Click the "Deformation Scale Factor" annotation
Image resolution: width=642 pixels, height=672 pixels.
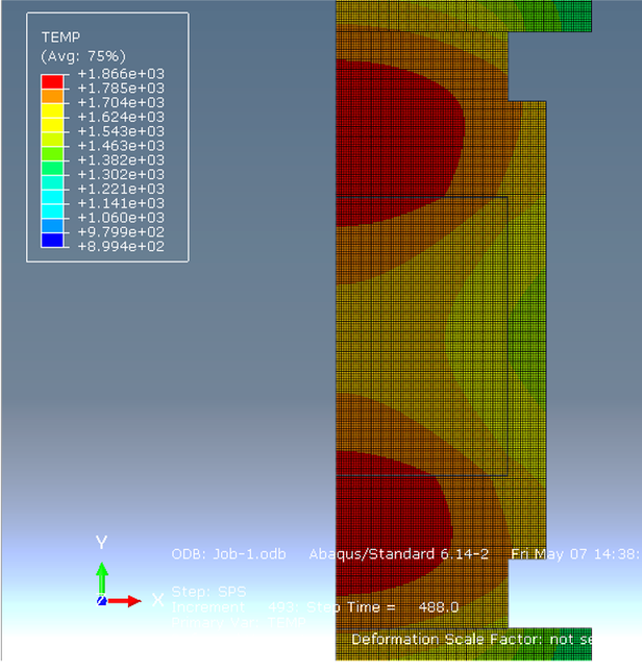click(447, 639)
